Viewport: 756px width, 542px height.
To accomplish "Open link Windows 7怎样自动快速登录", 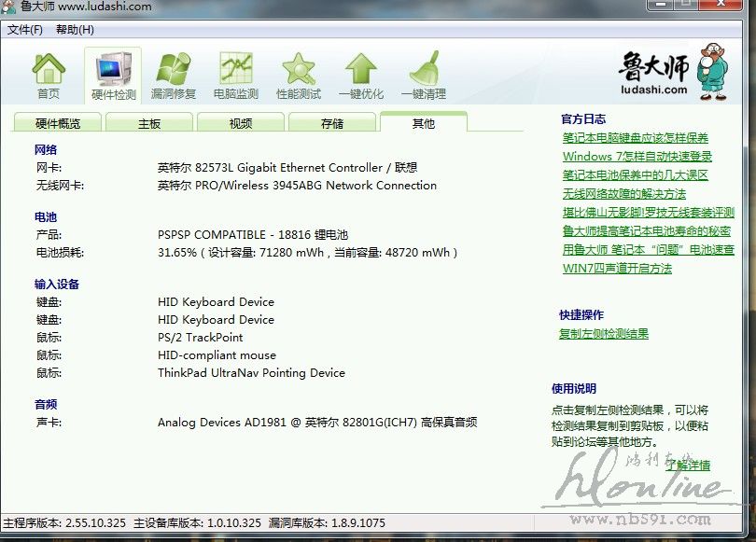I will [x=637, y=157].
